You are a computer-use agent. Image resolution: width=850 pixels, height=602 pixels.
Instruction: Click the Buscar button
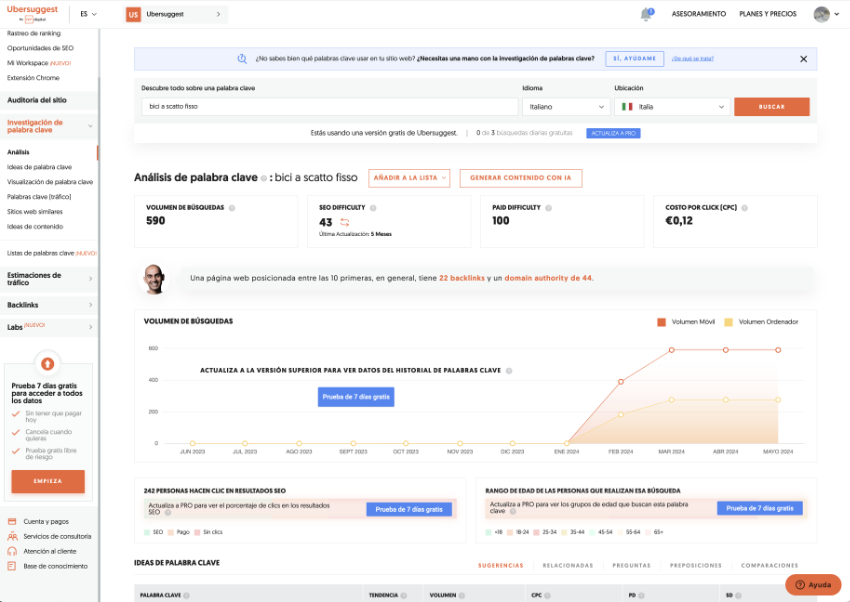point(771,107)
